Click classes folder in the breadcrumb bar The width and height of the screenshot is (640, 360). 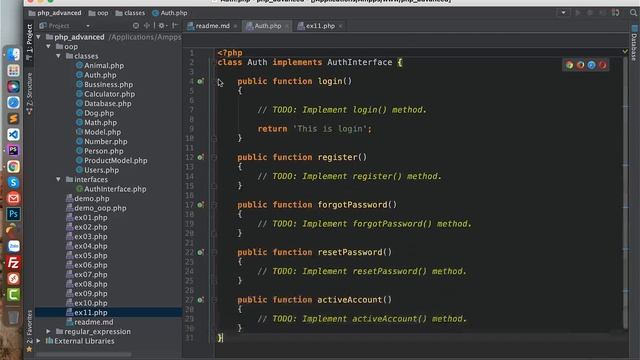coord(130,13)
